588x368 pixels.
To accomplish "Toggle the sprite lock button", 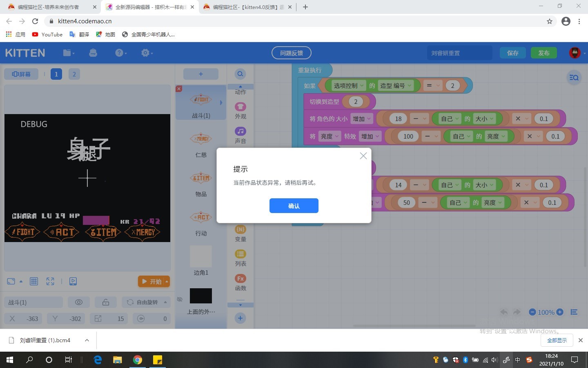I will pos(106,302).
